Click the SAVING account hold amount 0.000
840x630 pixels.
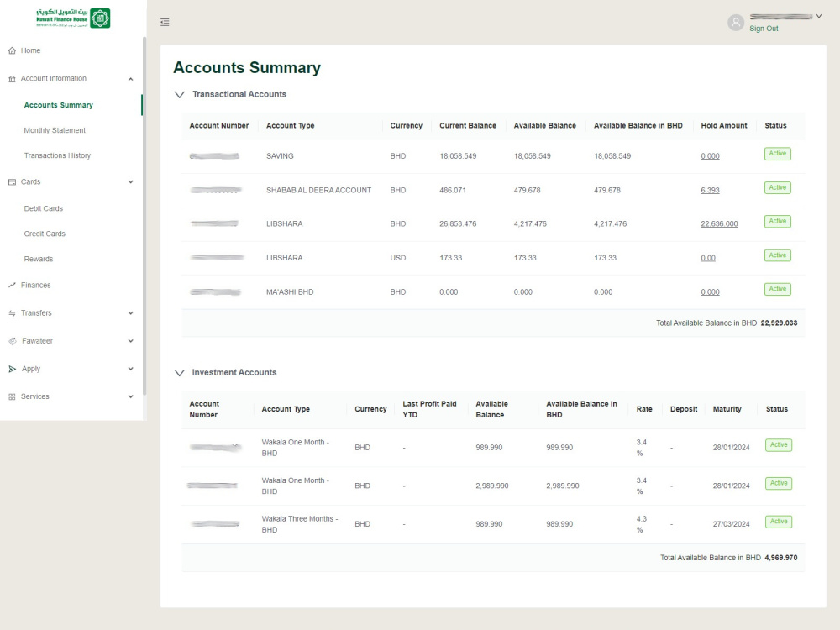click(710, 156)
